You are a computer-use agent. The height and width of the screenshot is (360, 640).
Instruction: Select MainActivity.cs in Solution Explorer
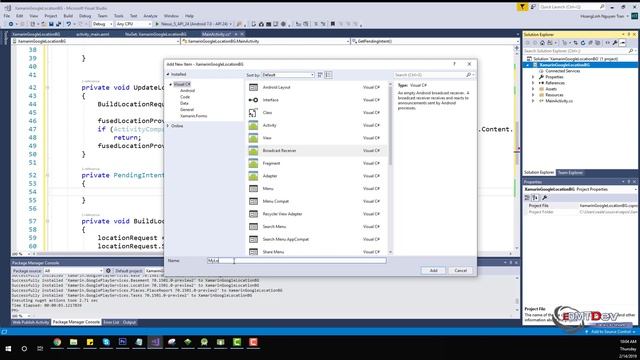[x=559, y=101]
